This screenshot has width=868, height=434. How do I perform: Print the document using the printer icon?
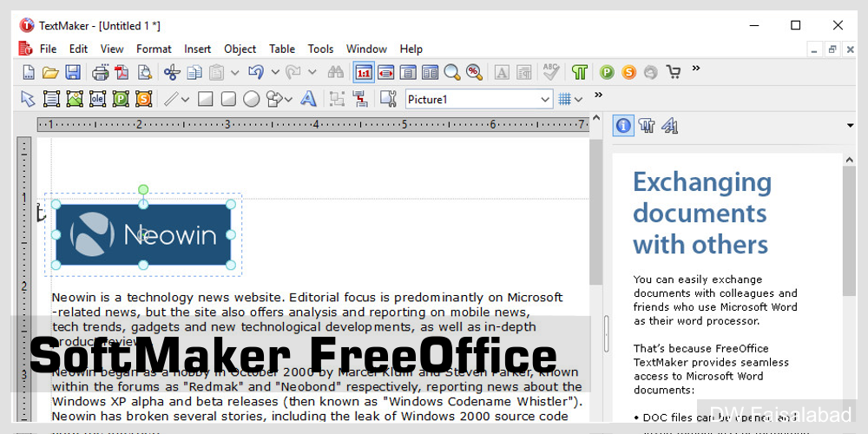pyautogui.click(x=100, y=72)
